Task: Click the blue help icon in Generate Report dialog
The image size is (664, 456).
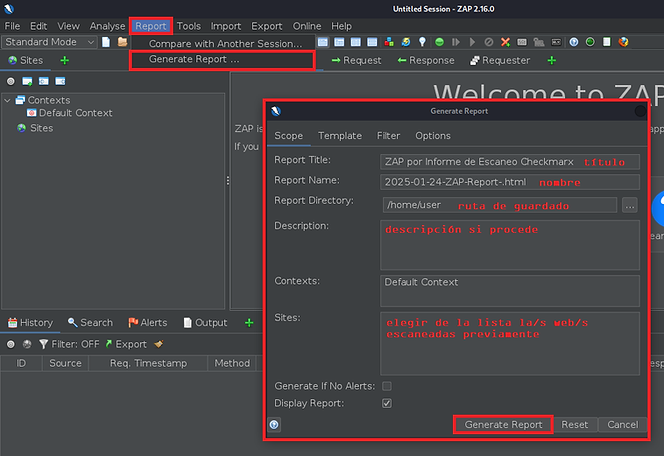Action: pyautogui.click(x=274, y=424)
